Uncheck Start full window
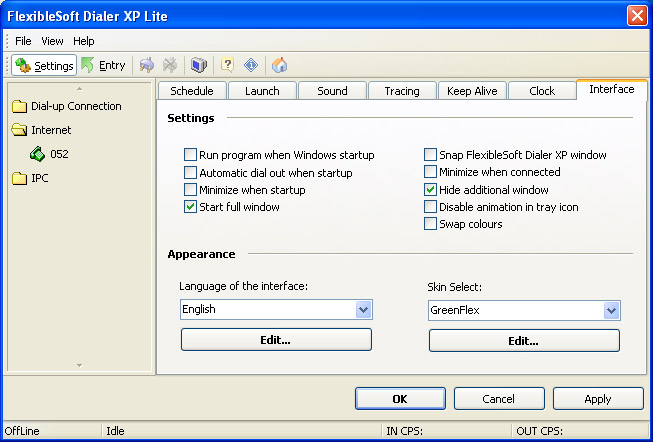Viewport: 653px width, 442px height. click(x=190, y=207)
